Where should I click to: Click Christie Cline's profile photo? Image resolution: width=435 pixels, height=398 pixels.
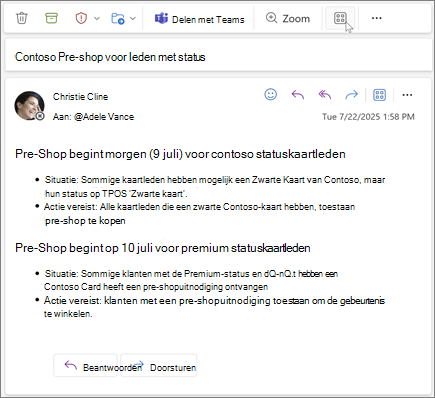(x=29, y=106)
